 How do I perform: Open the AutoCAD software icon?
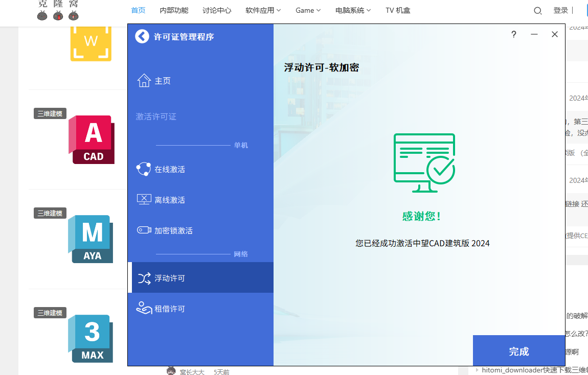coord(92,139)
